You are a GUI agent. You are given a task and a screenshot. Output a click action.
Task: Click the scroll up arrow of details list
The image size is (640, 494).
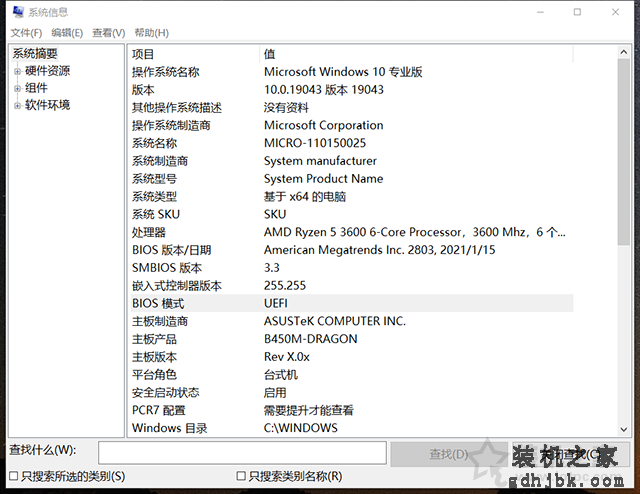point(623,52)
